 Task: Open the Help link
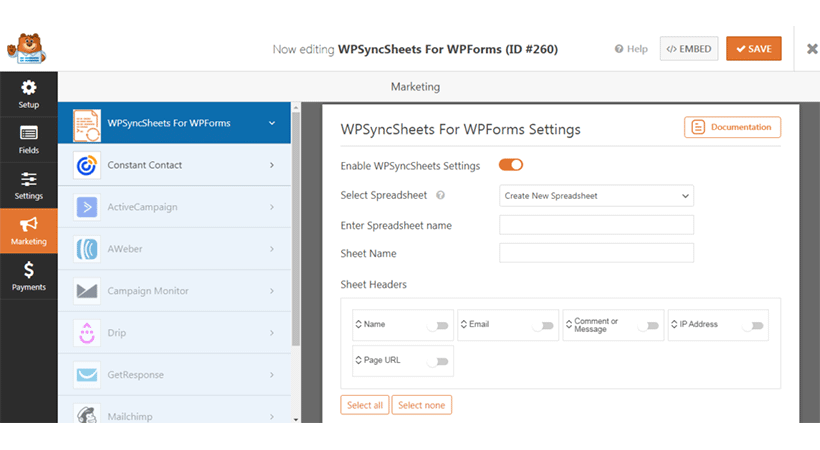pos(631,49)
